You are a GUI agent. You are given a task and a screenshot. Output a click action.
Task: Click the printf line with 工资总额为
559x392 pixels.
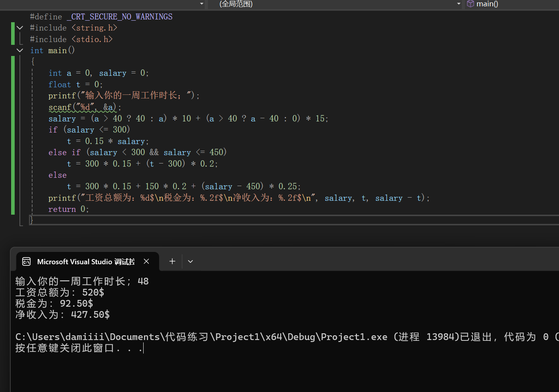coord(239,198)
